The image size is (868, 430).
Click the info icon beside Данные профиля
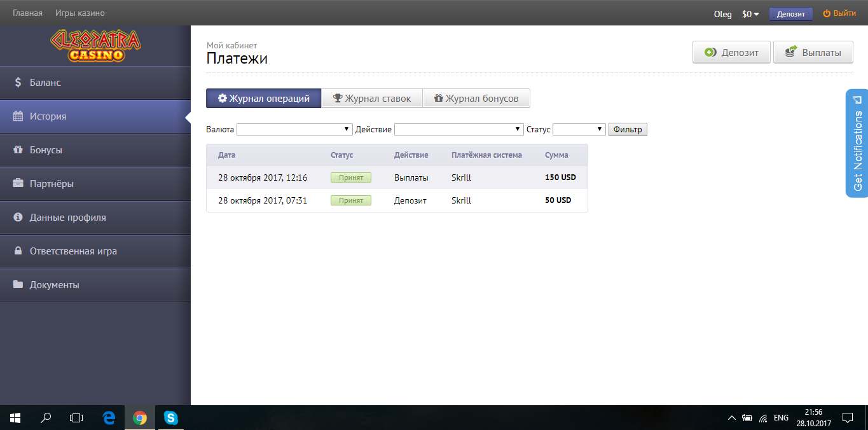pyautogui.click(x=18, y=218)
